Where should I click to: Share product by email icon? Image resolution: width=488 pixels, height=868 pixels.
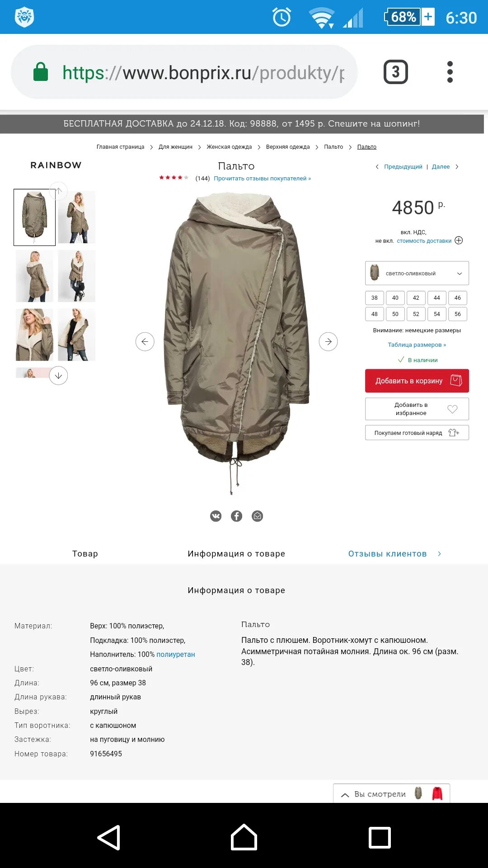(x=257, y=516)
